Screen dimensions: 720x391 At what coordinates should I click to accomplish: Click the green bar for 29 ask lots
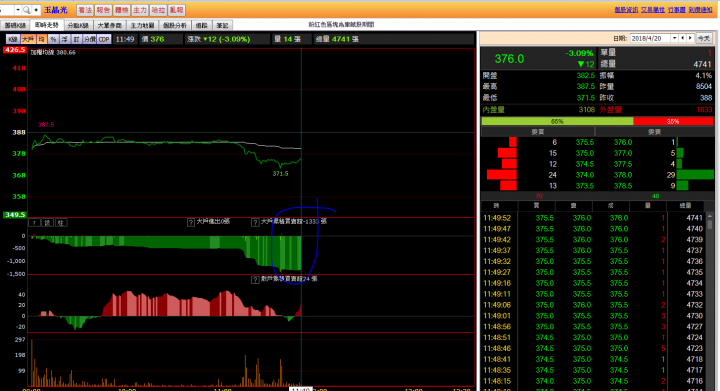pyautogui.click(x=695, y=175)
